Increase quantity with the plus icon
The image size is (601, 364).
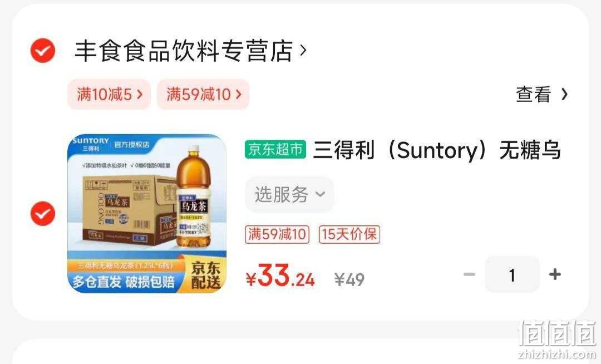tap(555, 274)
